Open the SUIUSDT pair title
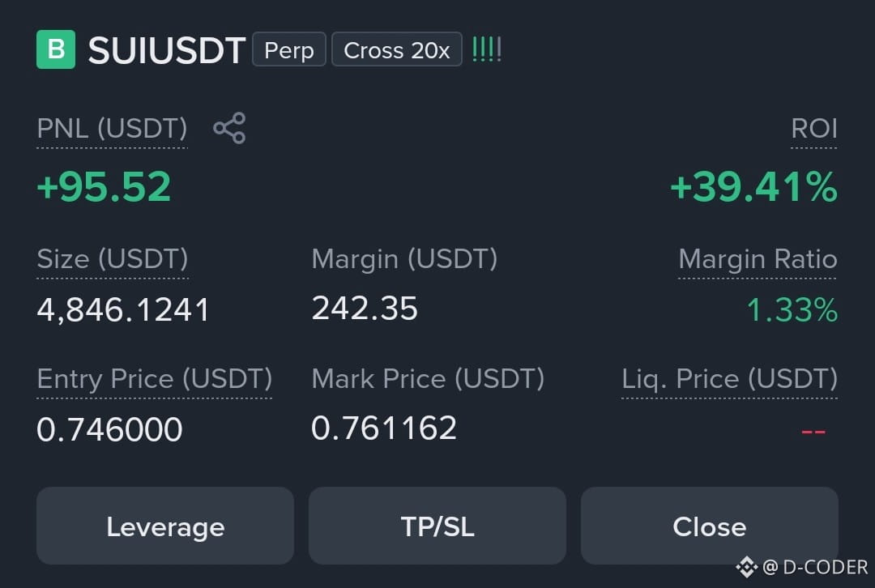 tap(167, 50)
